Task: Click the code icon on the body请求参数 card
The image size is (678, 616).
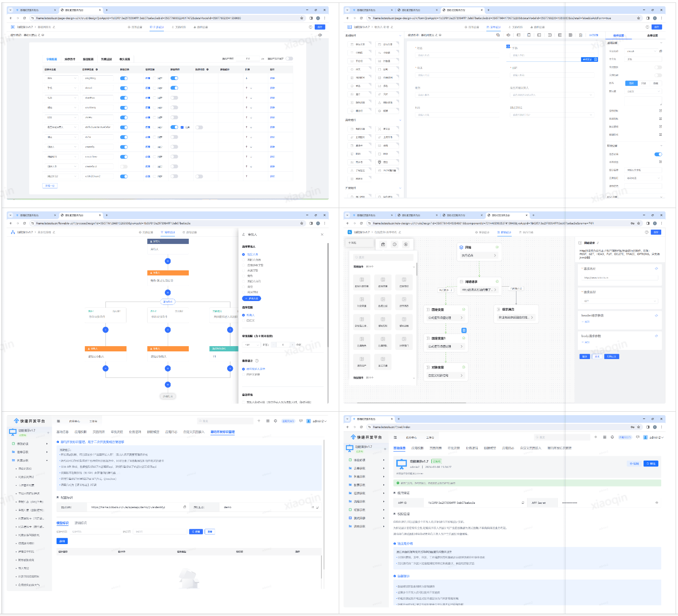Action: pos(656,336)
